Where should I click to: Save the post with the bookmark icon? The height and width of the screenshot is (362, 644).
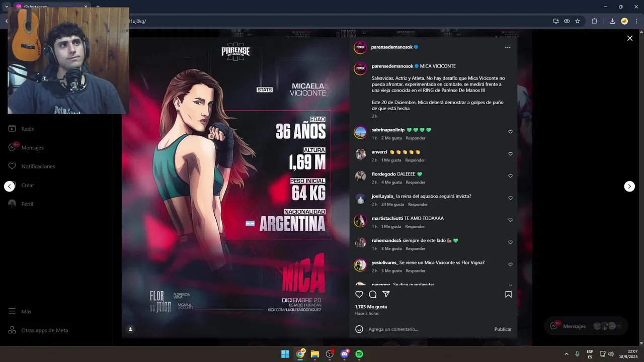coord(508,294)
